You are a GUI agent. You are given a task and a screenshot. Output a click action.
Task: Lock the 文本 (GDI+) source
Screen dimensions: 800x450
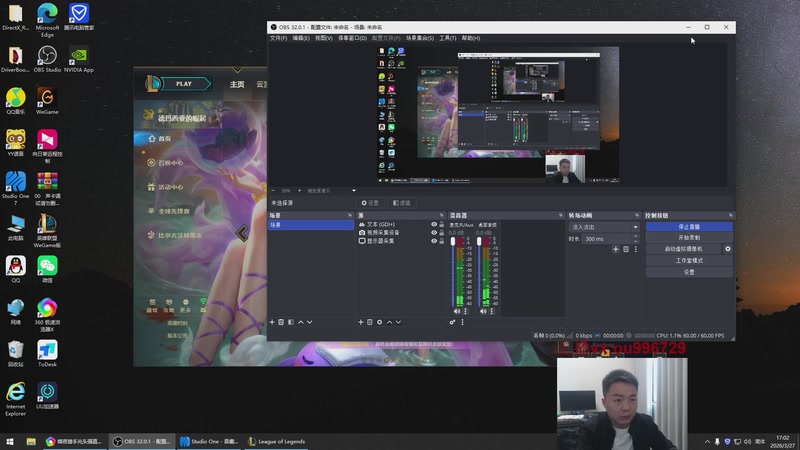pos(442,224)
